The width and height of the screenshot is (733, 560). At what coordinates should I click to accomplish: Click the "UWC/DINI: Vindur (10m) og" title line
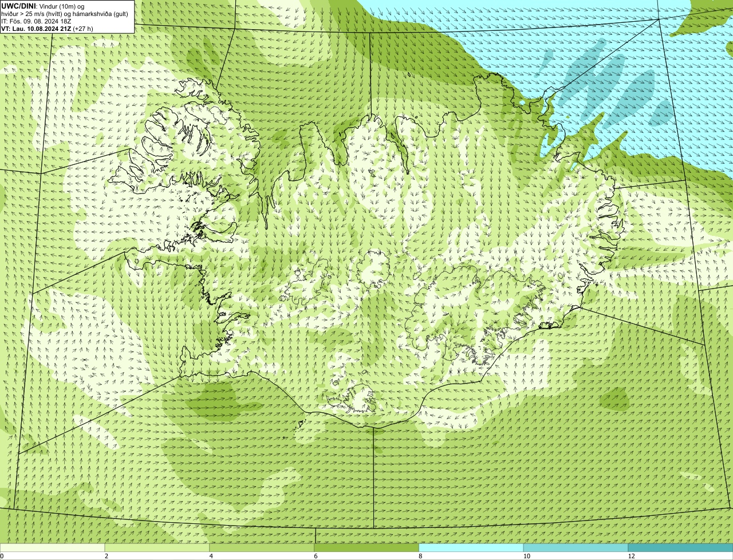pyautogui.click(x=43, y=6)
